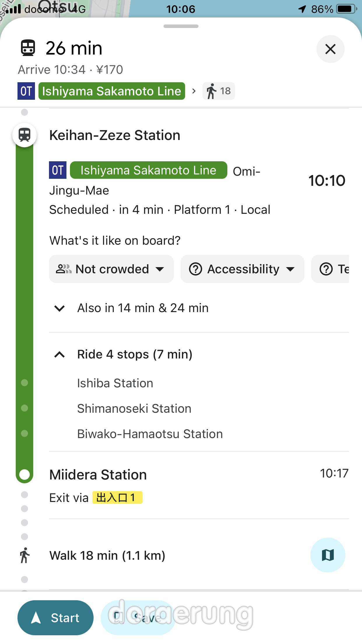Tap the train icon at Keihan-Zeze Station
The height and width of the screenshot is (644, 362).
click(24, 135)
